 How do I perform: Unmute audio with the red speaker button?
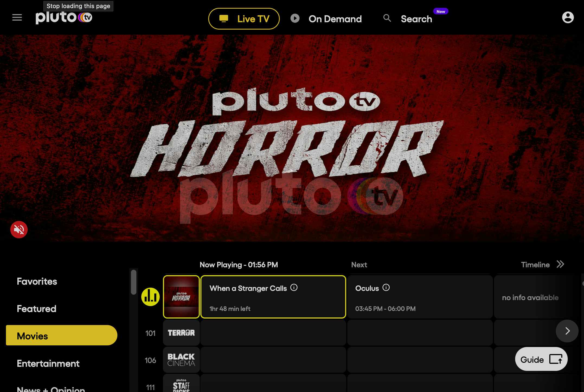click(x=19, y=230)
